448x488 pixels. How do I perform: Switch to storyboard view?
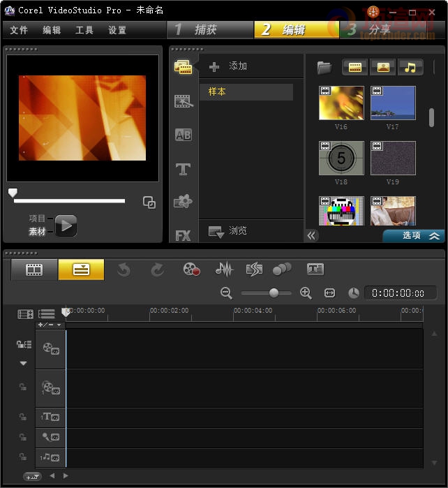pos(34,270)
